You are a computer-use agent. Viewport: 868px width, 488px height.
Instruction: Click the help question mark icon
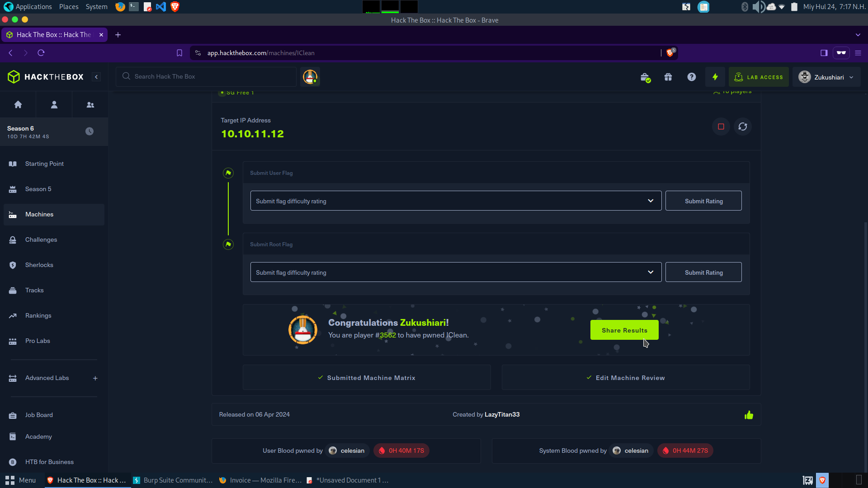[x=692, y=77]
